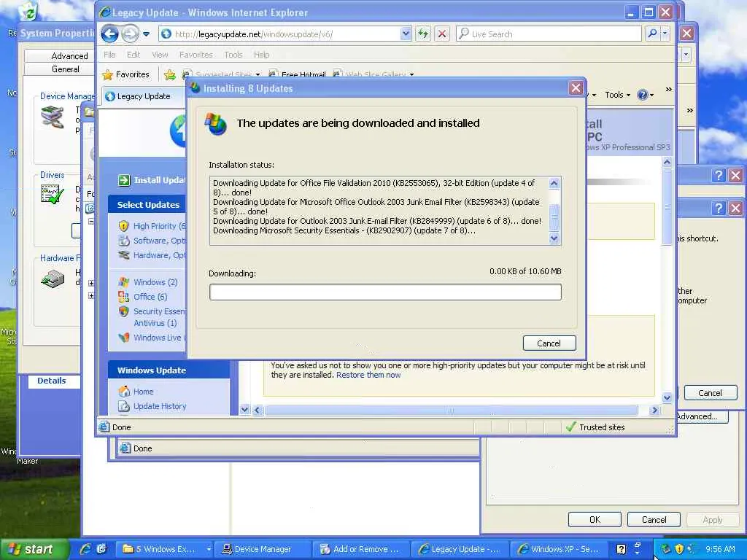Image resolution: width=747 pixels, height=560 pixels.
Task: Click the Windows Update globe icon in dialog
Action: [x=216, y=124]
